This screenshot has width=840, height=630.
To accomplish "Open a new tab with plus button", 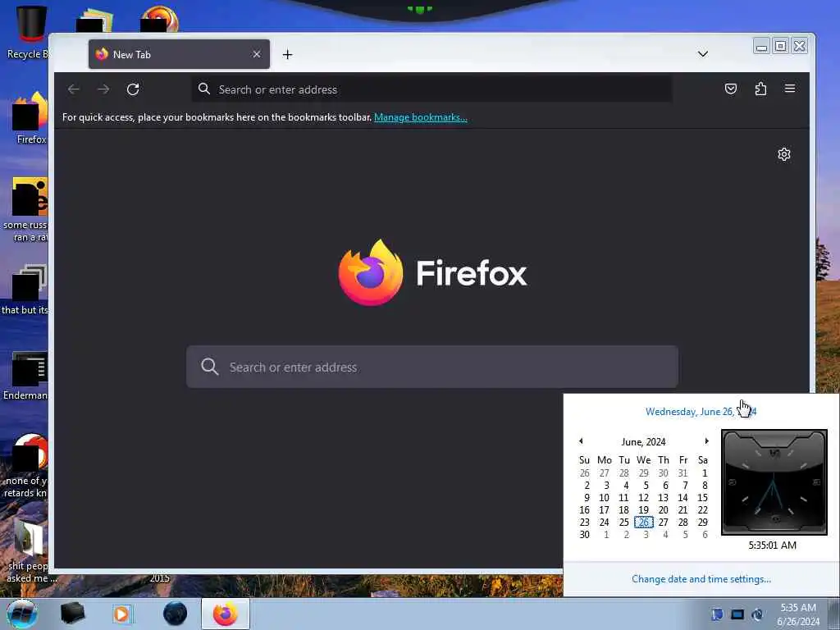I will click(x=288, y=54).
